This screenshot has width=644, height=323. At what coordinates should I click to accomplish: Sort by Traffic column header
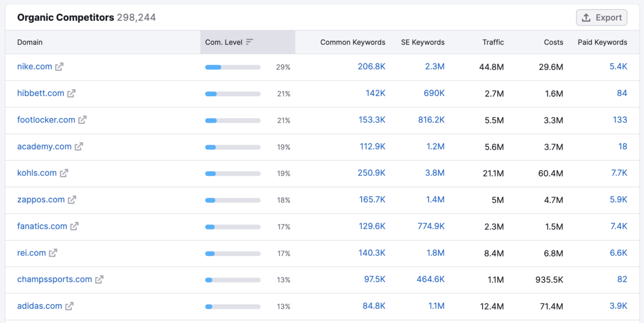493,42
